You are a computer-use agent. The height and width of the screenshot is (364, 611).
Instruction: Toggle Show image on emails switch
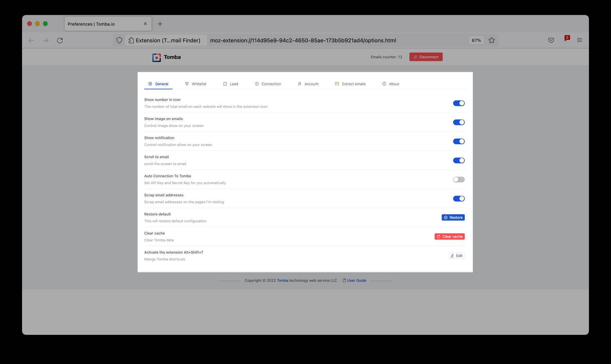[x=459, y=122]
